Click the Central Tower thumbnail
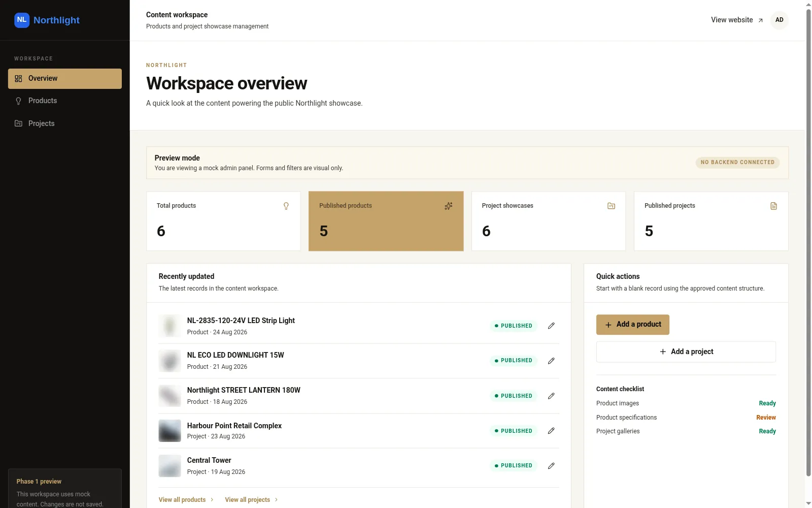Viewport: 812px width, 508px height. tap(170, 465)
